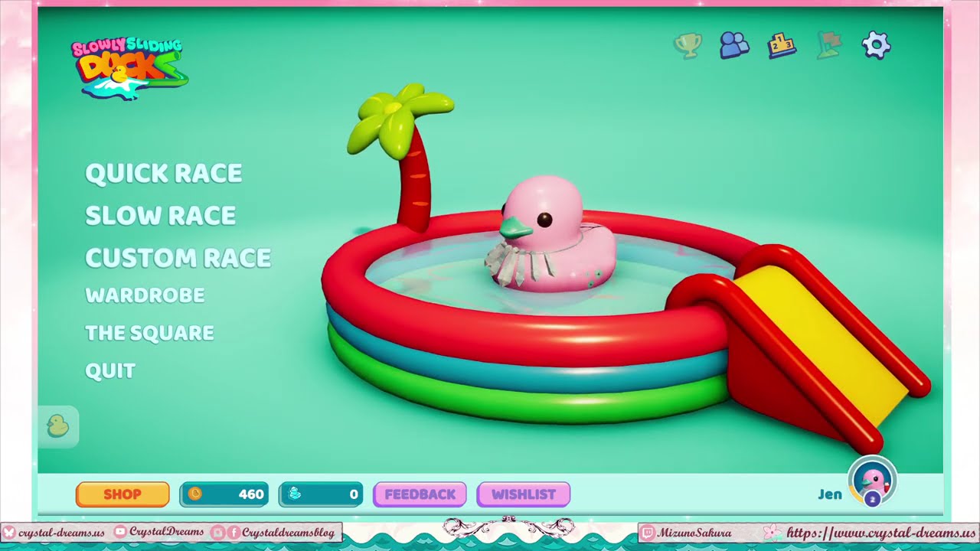The image size is (980, 551).
Task: Click the small duck tab on left edge
Action: 58,426
